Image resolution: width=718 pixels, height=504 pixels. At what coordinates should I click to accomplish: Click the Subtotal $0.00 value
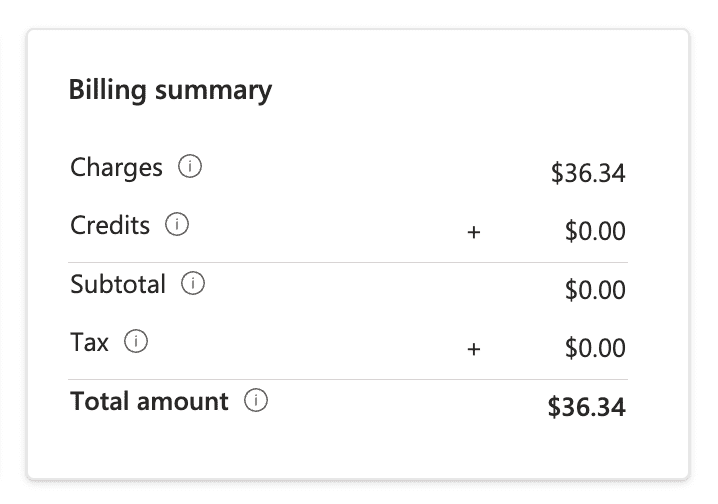(x=595, y=290)
